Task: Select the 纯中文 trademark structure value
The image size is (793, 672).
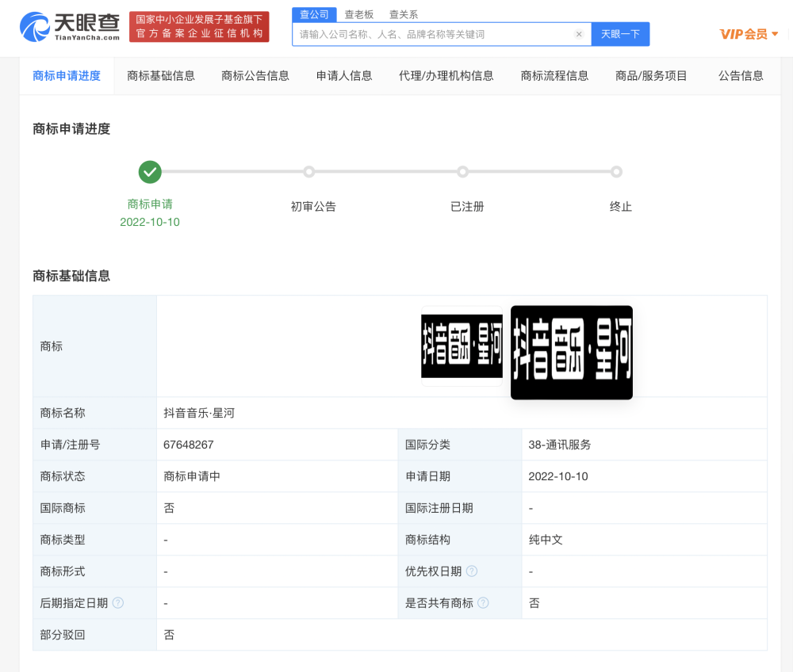Action: (x=546, y=540)
